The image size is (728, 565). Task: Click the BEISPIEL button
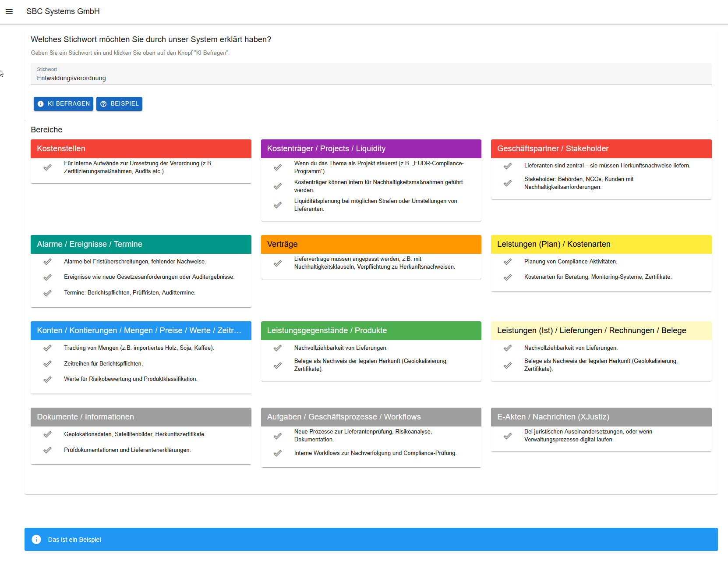119,104
